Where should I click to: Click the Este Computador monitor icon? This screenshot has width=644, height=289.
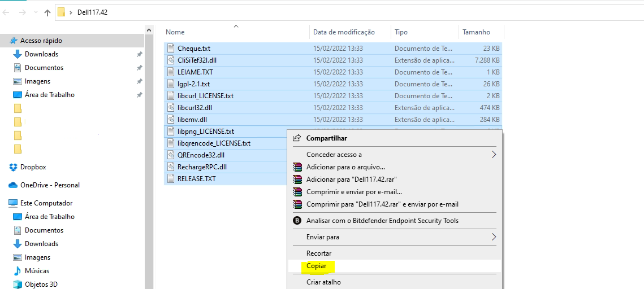pos(13,203)
